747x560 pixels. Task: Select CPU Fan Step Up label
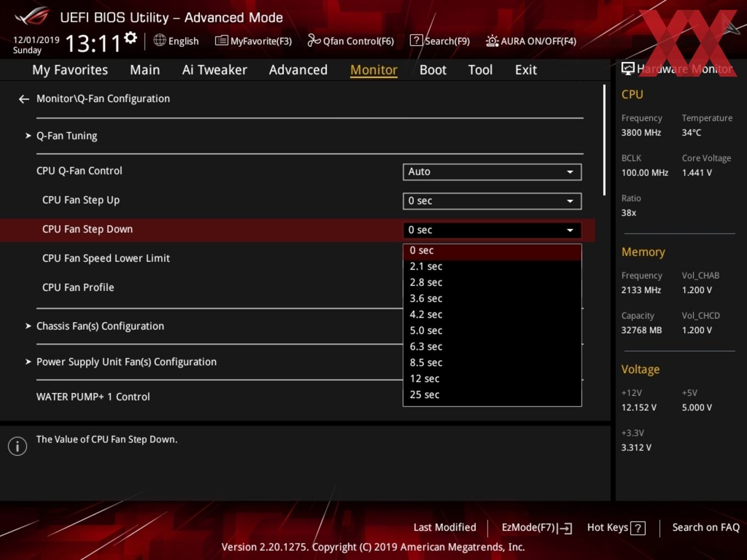point(81,200)
